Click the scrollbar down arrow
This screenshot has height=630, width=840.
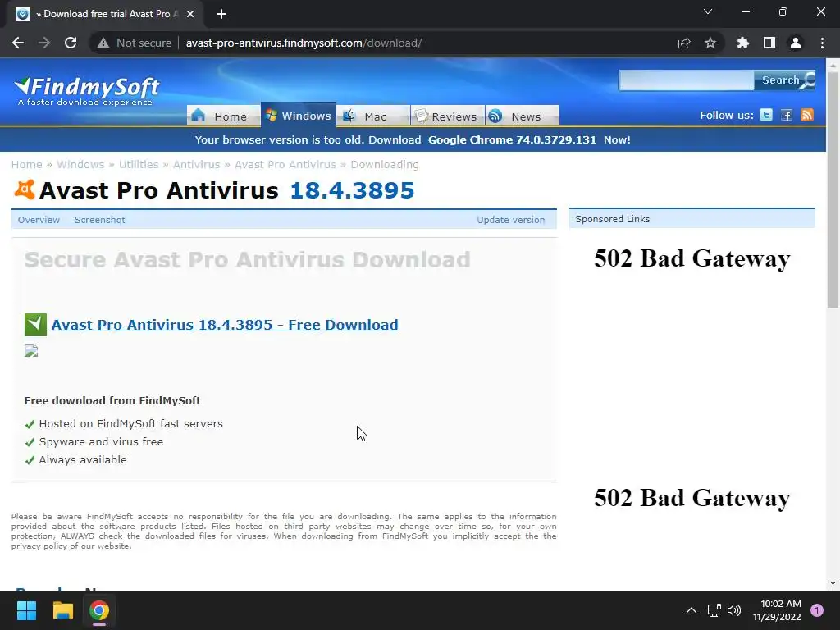[833, 583]
